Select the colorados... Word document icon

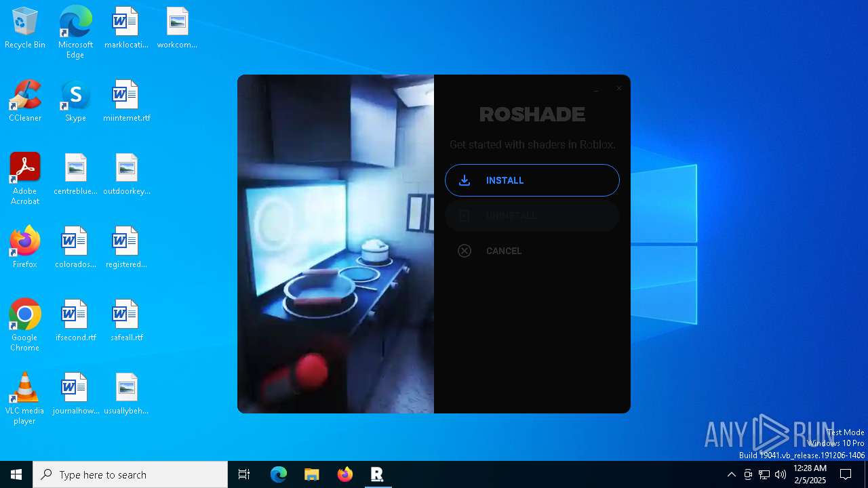tap(75, 248)
